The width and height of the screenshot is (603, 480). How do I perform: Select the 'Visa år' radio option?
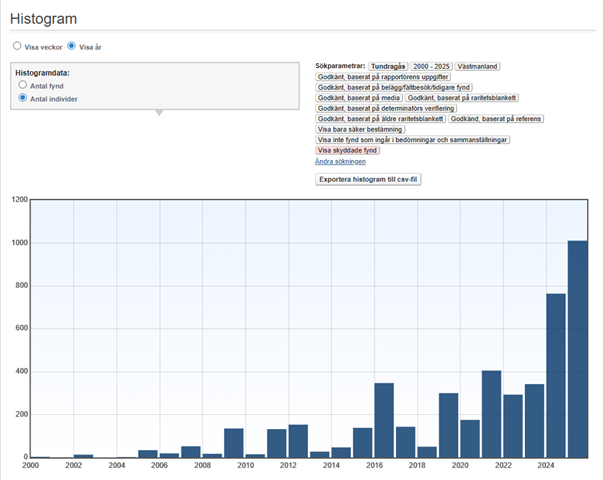pyautogui.click(x=71, y=45)
